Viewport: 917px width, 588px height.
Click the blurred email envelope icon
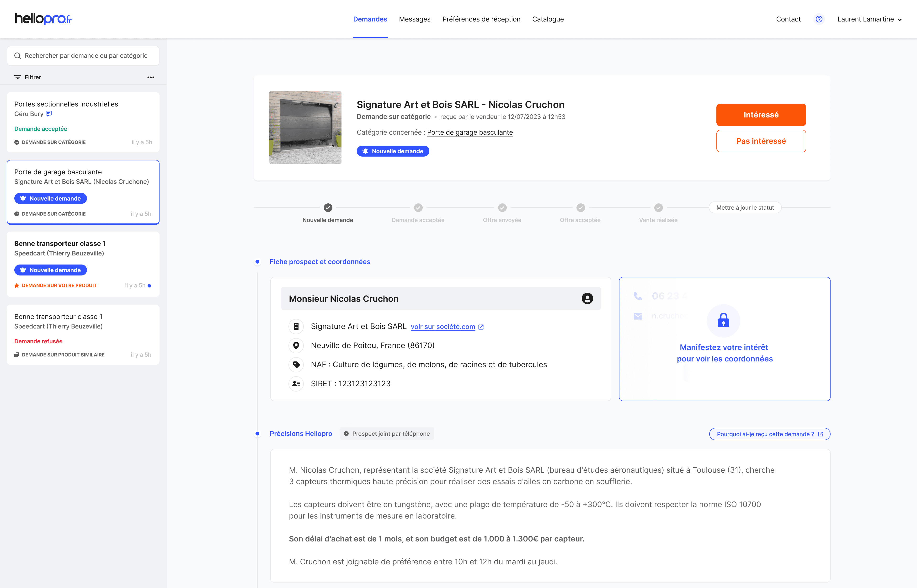638,316
